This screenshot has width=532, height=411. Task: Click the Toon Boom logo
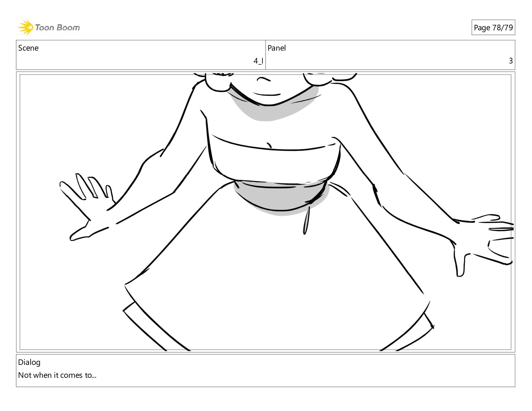48,27
